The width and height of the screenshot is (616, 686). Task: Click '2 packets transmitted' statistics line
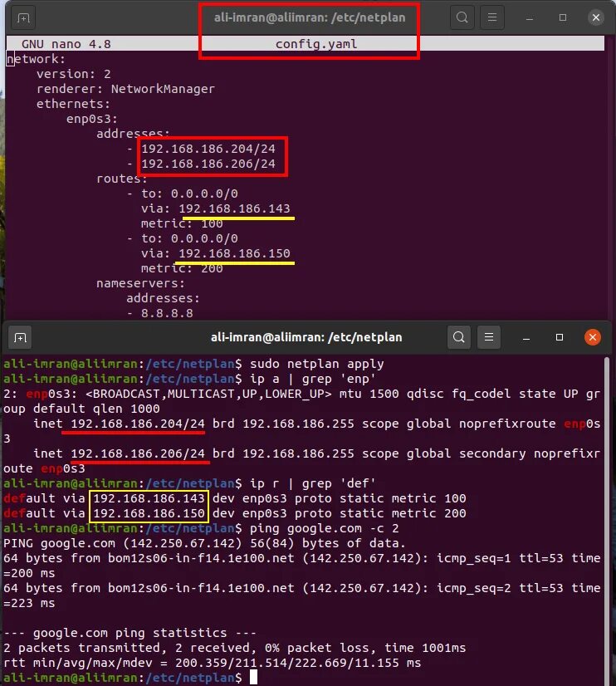click(235, 648)
